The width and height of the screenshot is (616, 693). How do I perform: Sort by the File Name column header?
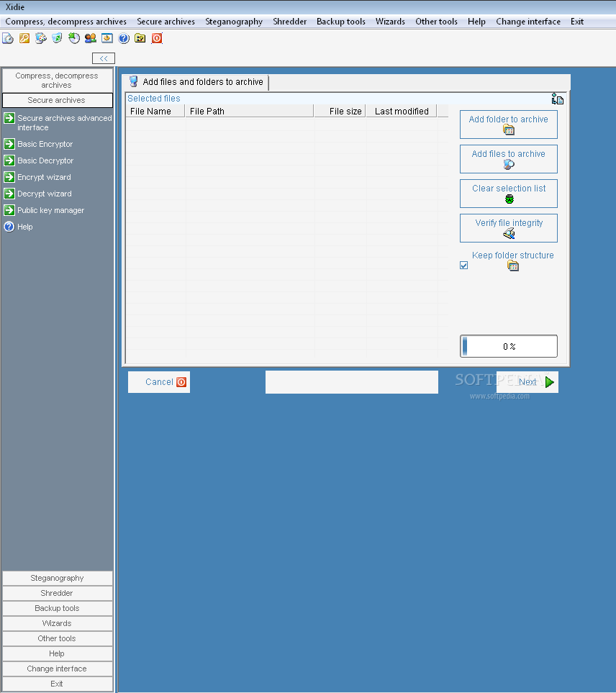(155, 112)
